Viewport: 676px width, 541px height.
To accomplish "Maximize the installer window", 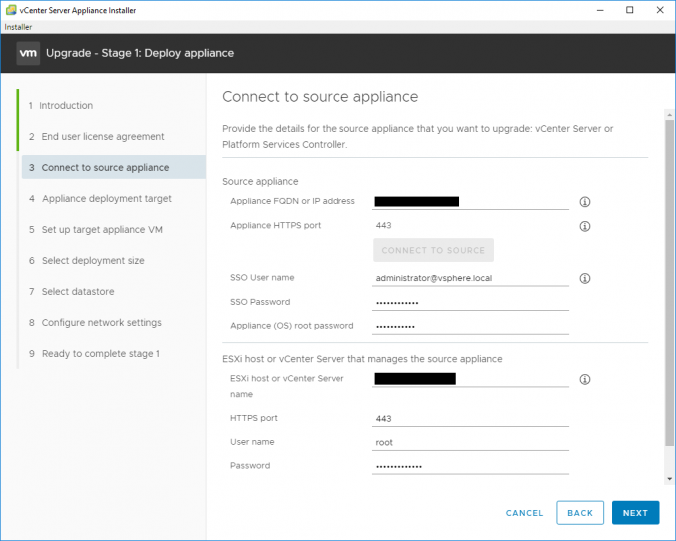I will click(629, 10).
